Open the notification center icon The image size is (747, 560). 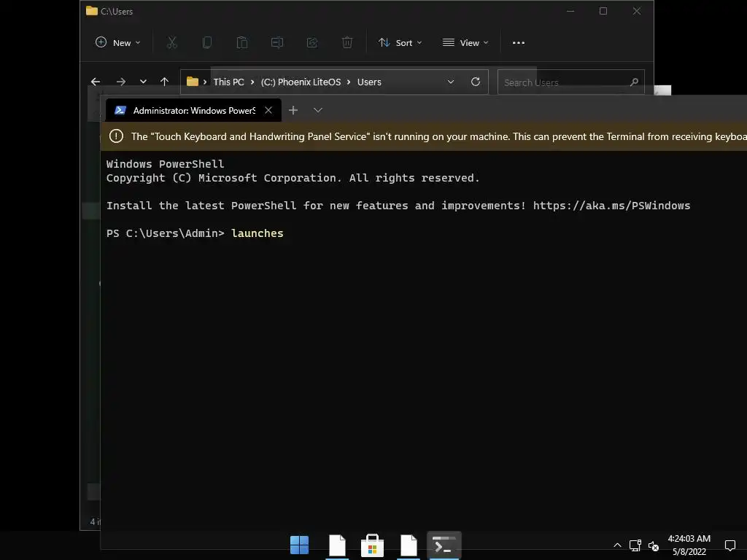[729, 545]
